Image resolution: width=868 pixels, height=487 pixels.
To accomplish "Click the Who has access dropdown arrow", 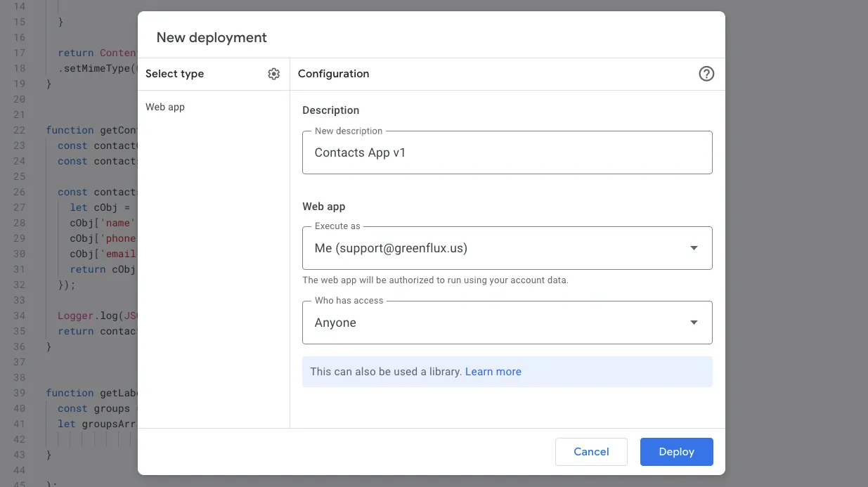I will click(694, 323).
